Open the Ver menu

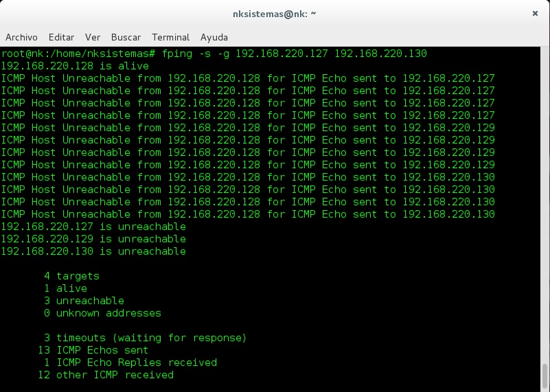(x=93, y=37)
